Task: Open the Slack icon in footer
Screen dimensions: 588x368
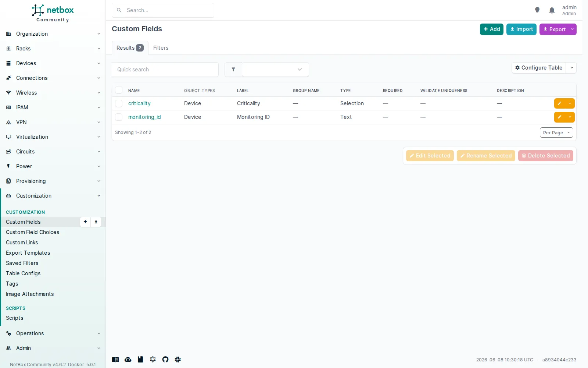Action: (178, 360)
